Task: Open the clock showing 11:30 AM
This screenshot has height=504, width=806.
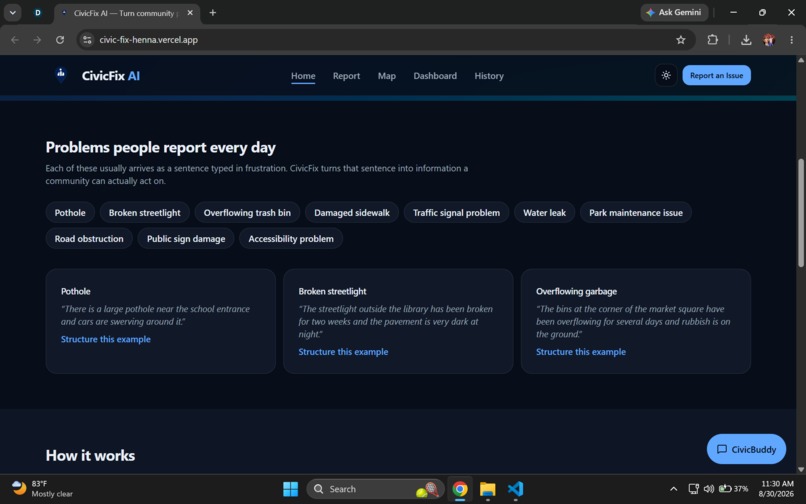Action: (777, 489)
